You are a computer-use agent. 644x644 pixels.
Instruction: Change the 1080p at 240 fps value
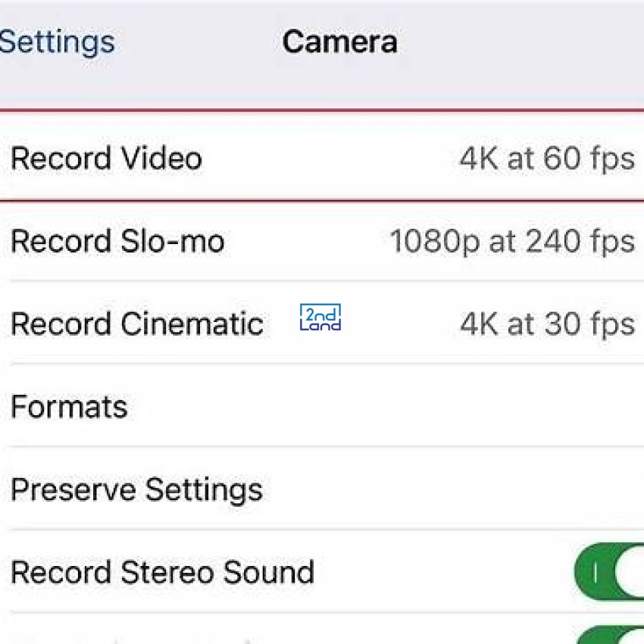click(512, 241)
